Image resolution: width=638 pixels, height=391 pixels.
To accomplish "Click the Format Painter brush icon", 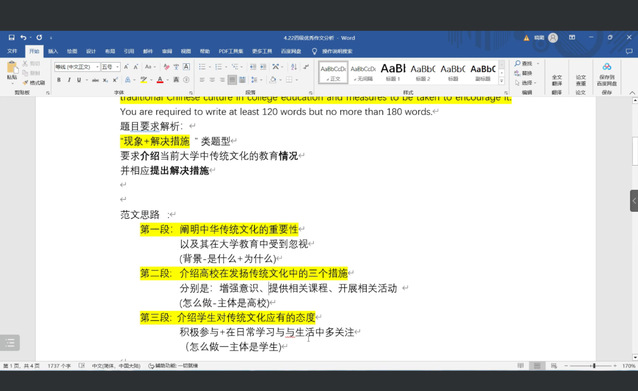I will 25,83.
